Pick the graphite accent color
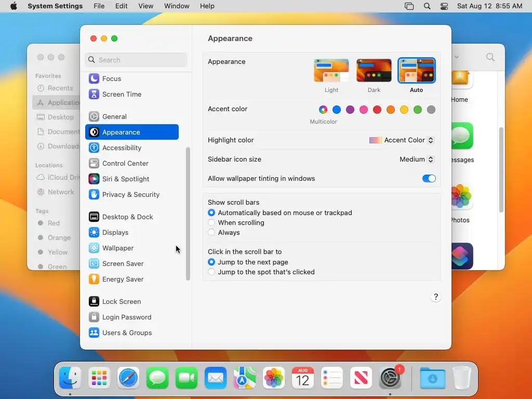The height and width of the screenshot is (399, 532). [x=431, y=110]
